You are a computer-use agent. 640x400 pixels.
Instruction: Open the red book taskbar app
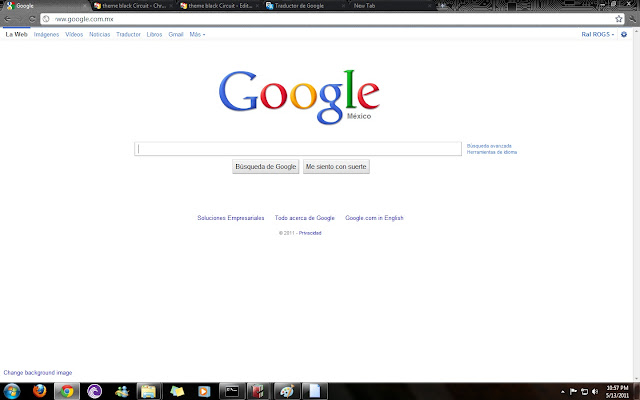coord(259,391)
